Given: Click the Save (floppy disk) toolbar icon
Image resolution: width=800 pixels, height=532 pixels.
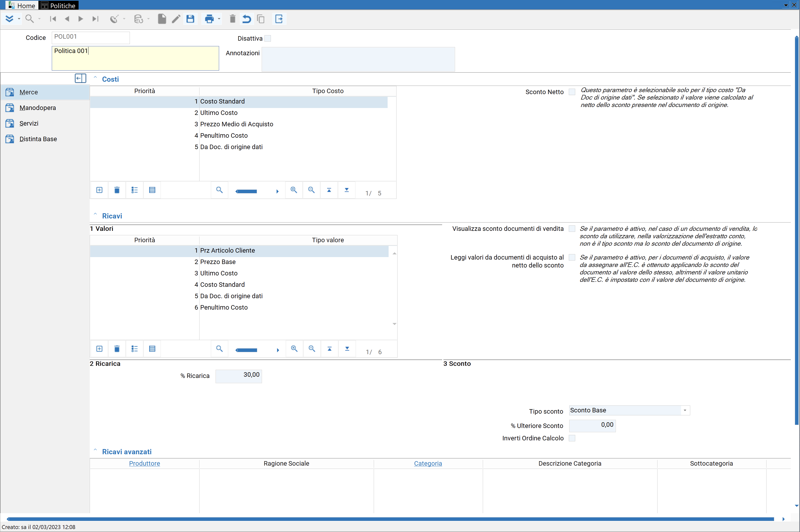Looking at the screenshot, I should [190, 19].
